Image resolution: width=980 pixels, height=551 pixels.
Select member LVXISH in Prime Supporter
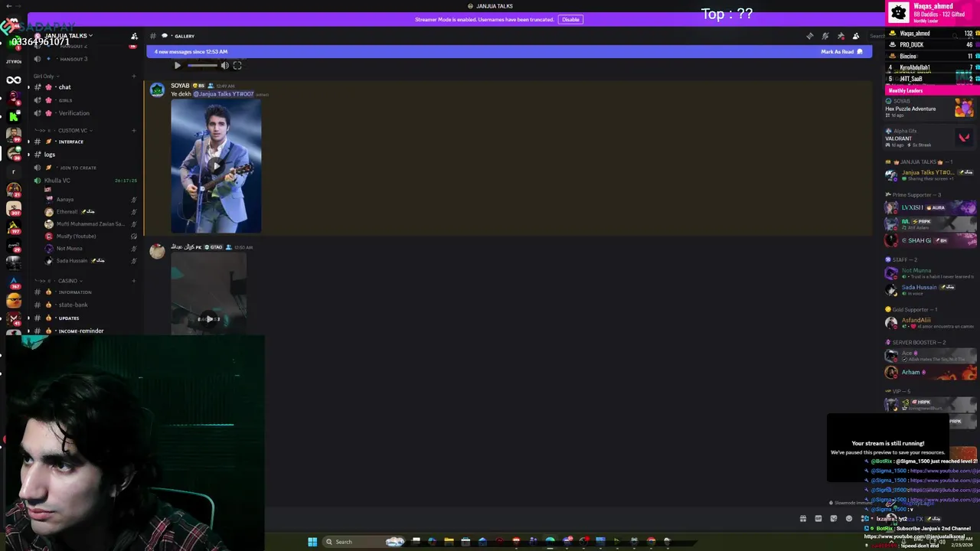931,207
